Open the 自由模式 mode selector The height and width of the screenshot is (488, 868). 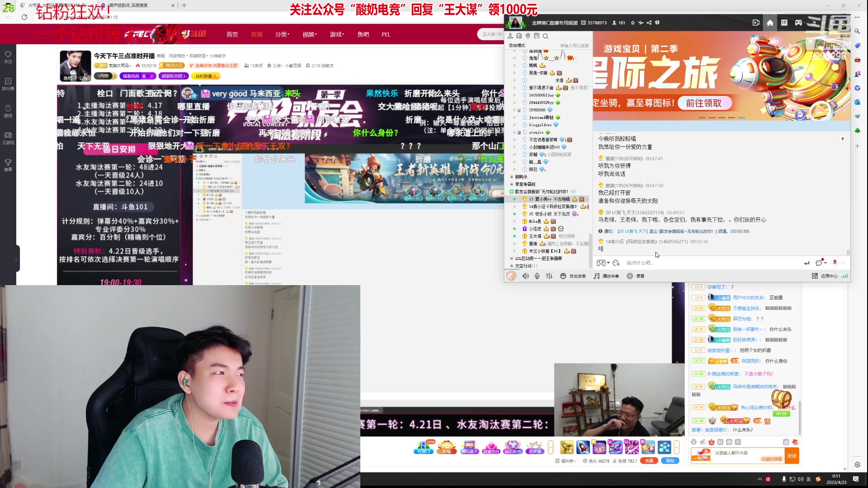(517, 46)
